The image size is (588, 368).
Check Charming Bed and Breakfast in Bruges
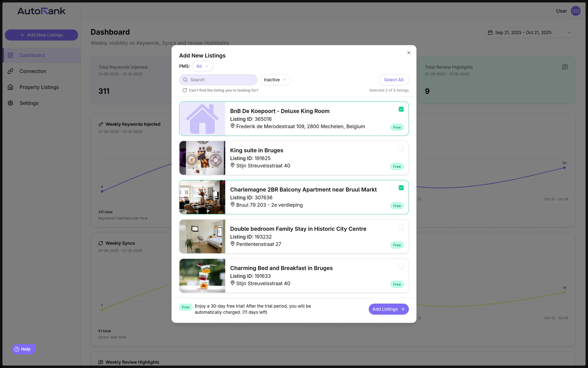pyautogui.click(x=401, y=266)
